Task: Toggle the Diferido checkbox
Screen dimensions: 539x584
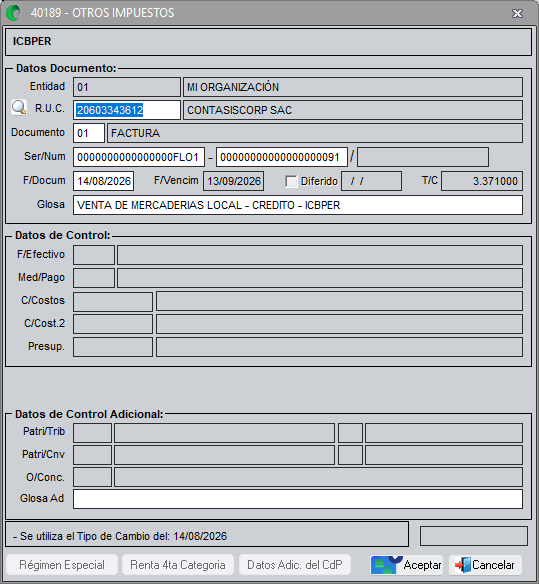Action: coord(291,181)
